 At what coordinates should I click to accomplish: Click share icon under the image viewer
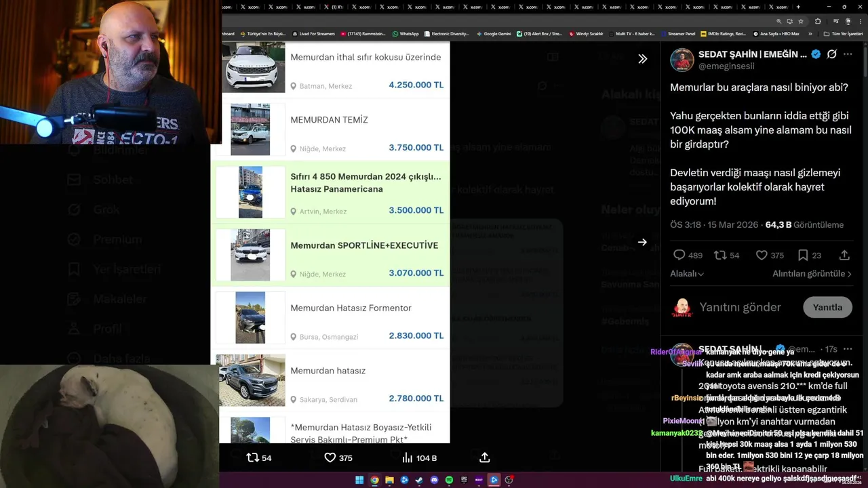(x=485, y=457)
